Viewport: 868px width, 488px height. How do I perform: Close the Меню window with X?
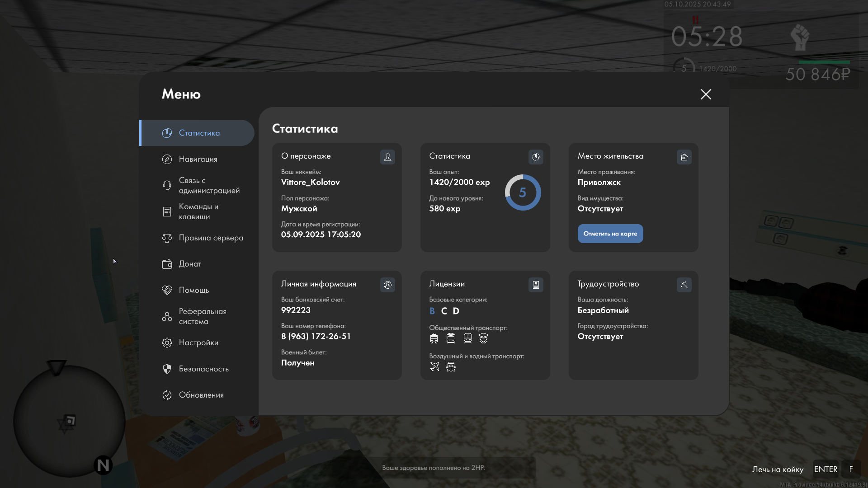706,94
